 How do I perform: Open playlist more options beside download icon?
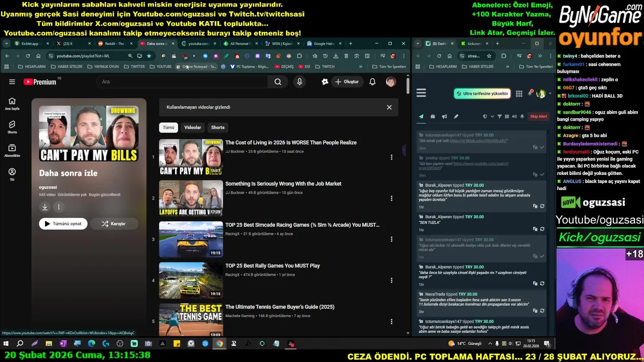coord(58,207)
